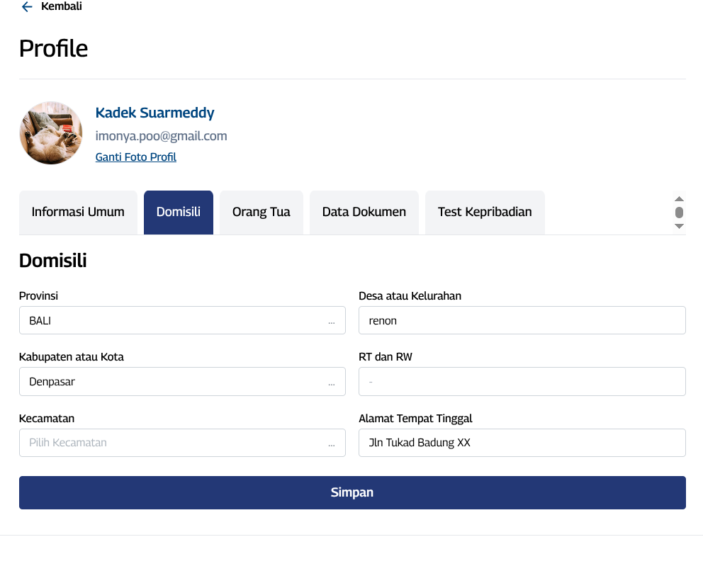The image size is (703, 588).
Task: Click the Alamat Tempat Tinggal field
Action: pos(522,443)
